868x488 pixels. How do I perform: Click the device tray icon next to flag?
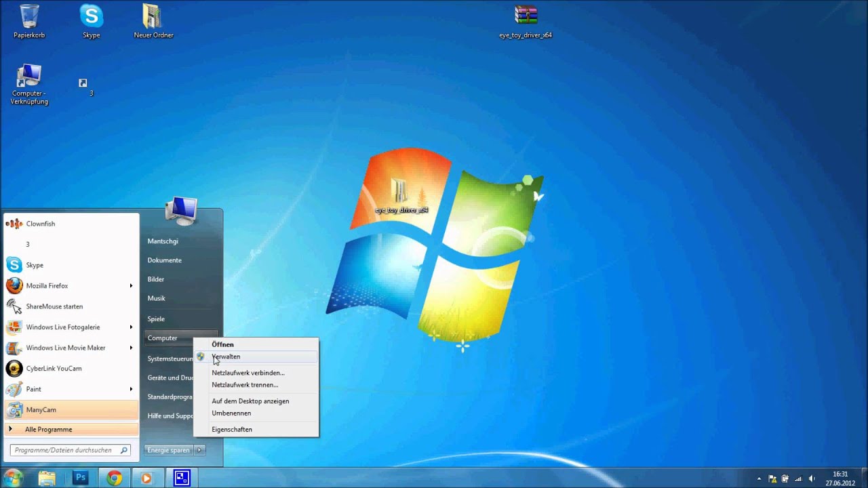coord(785,479)
